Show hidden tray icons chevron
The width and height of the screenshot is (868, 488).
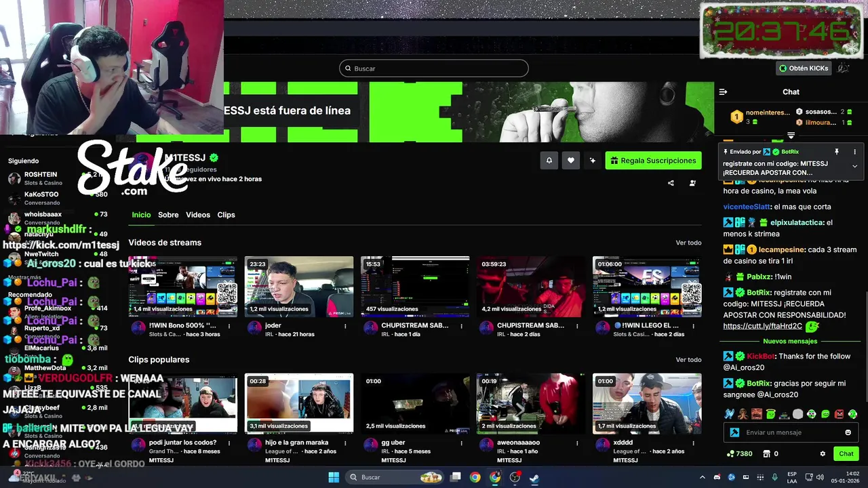pyautogui.click(x=702, y=477)
